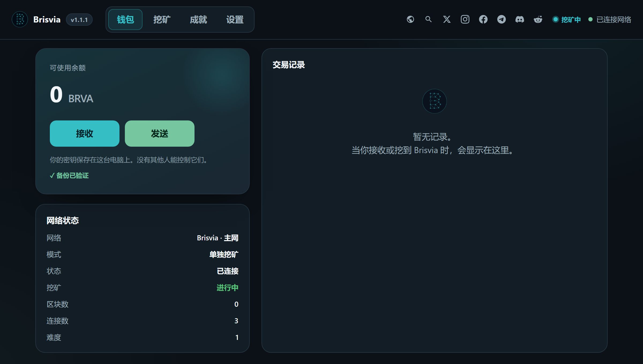
Task: Click the 发送 send button
Action: pos(159,133)
